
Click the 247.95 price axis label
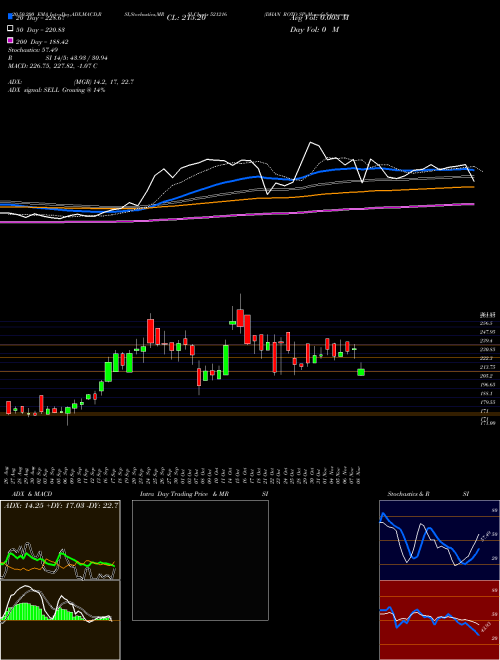(487, 332)
